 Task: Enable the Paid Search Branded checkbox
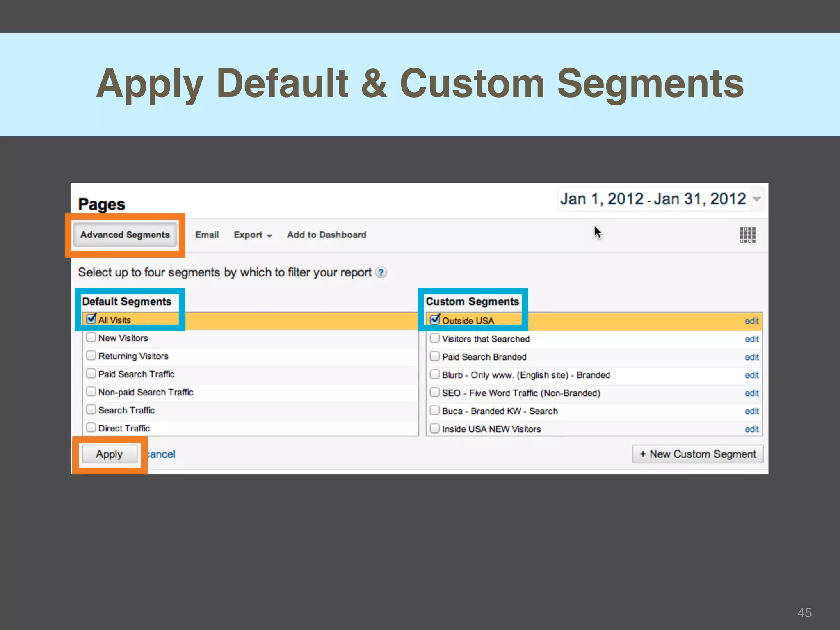[x=435, y=356]
